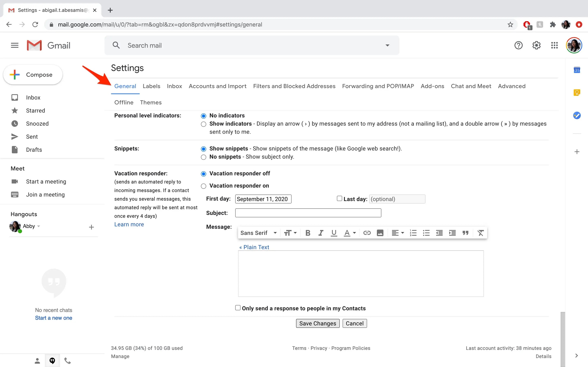Click the Bold formatting icon
Viewport: 588px width, 367px height.
[308, 233]
